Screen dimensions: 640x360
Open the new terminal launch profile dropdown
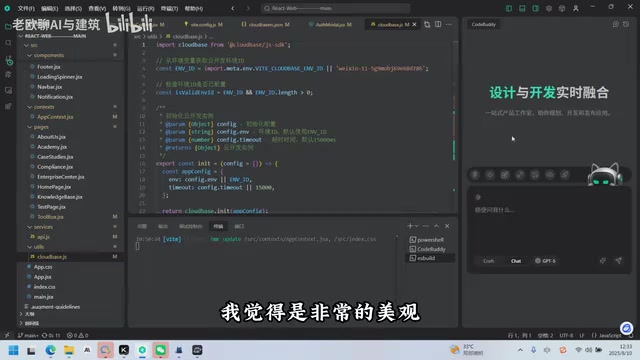point(416,226)
